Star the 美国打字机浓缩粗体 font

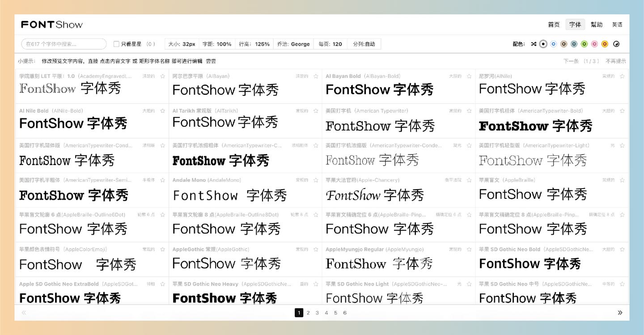pyautogui.click(x=316, y=146)
